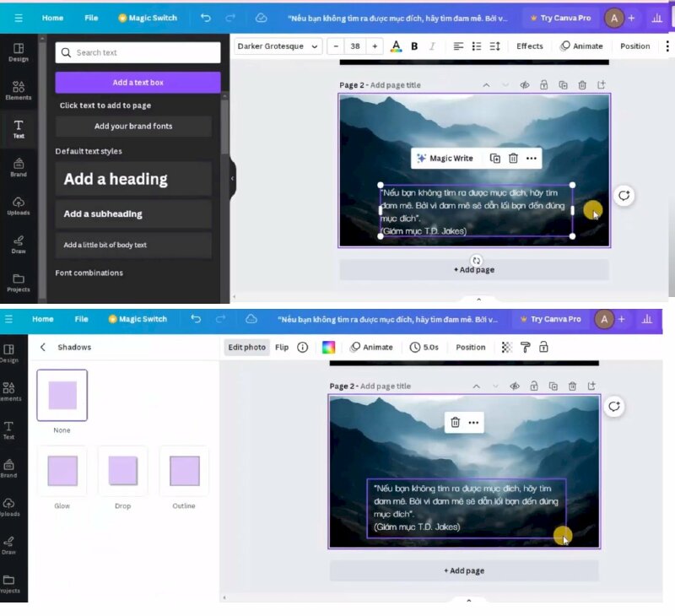Image resolution: width=675 pixels, height=616 pixels.
Task: Select the Glow shadow style
Action: pyautogui.click(x=62, y=471)
